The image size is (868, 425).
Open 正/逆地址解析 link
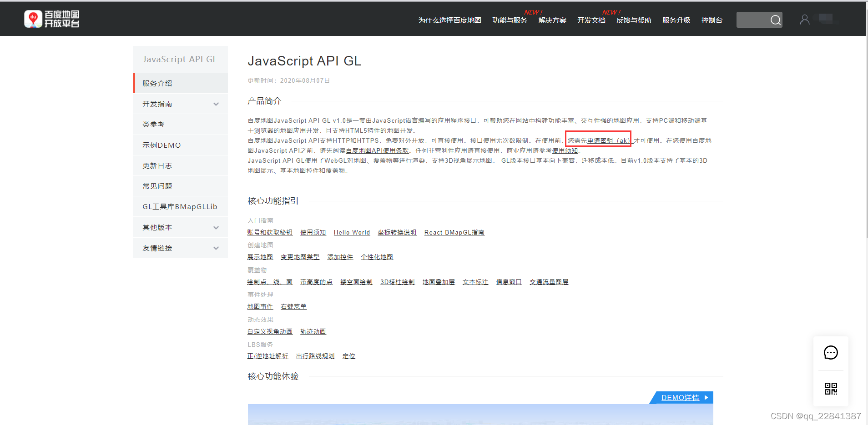point(267,356)
